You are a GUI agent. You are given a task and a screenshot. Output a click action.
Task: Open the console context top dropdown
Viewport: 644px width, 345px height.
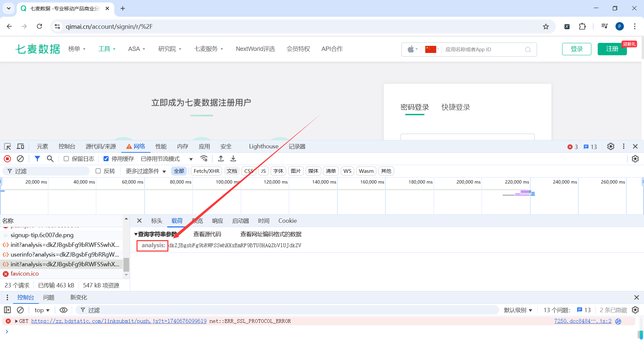click(x=42, y=310)
